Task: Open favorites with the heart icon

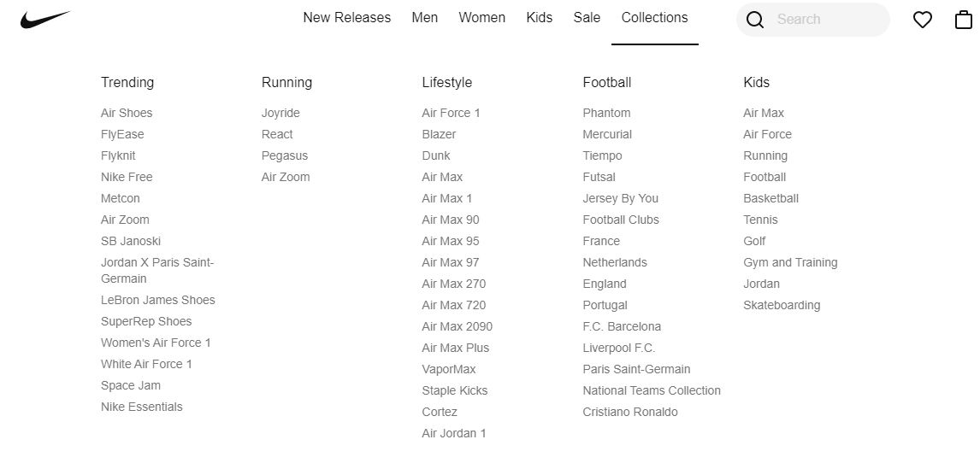Action: point(923,20)
